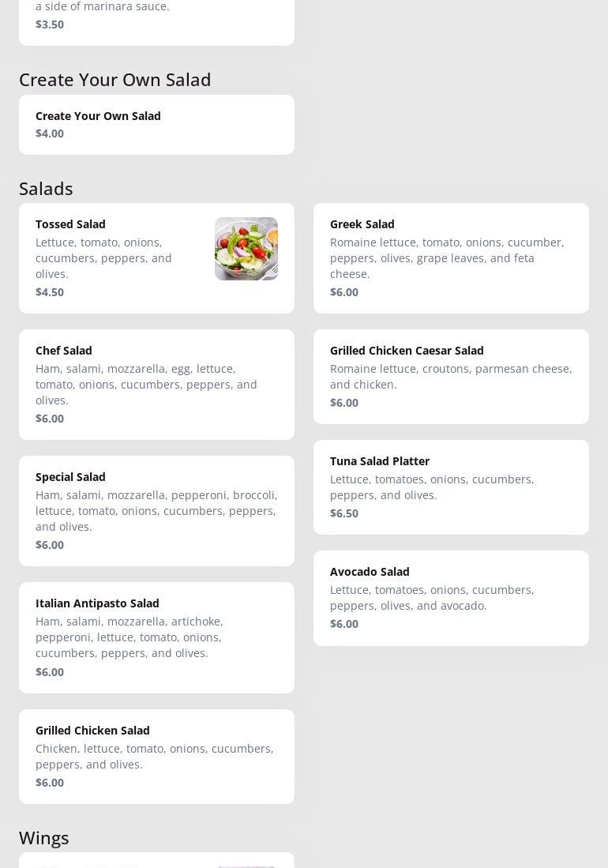Screen dimensions: 608x868
Task: Choose the Avocado Salad item
Action: tap(370, 572)
